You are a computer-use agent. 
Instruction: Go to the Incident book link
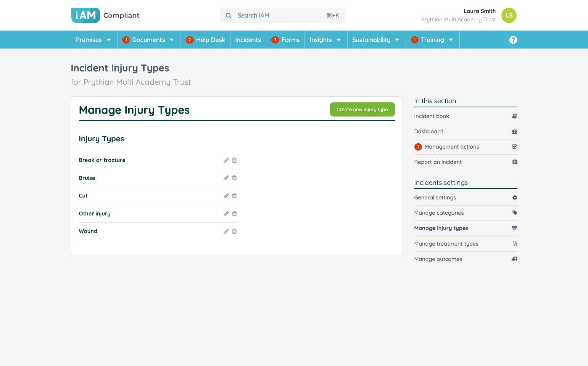[432, 116]
